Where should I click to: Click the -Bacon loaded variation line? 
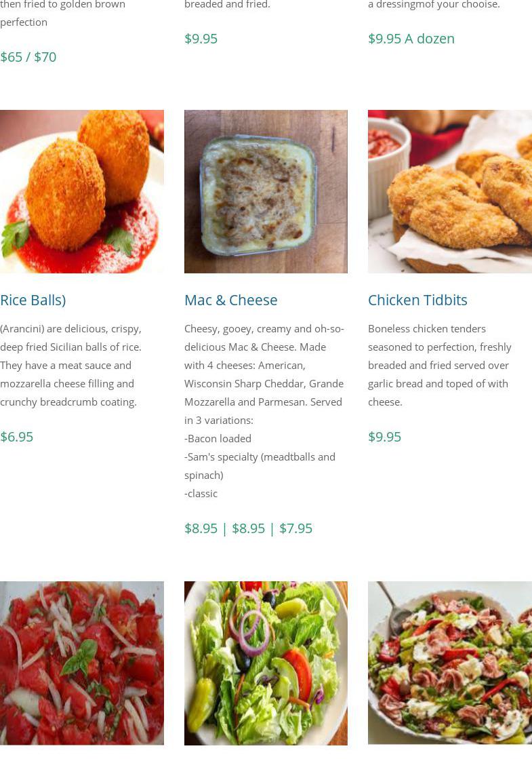218,439
